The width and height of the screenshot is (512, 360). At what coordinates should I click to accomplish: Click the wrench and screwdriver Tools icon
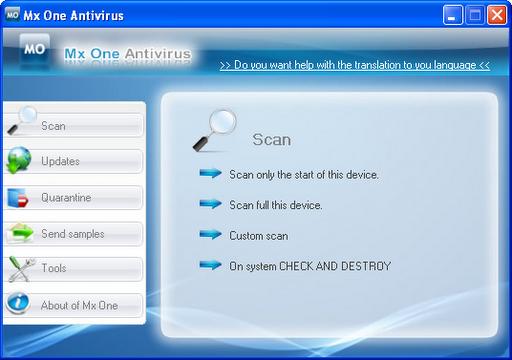click(21, 269)
